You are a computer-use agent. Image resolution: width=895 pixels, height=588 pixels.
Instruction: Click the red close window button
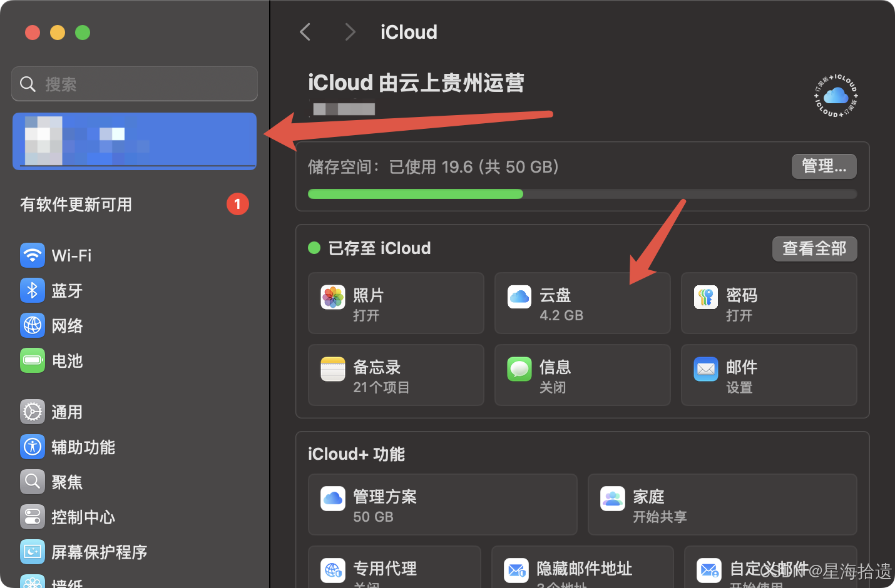[33, 33]
